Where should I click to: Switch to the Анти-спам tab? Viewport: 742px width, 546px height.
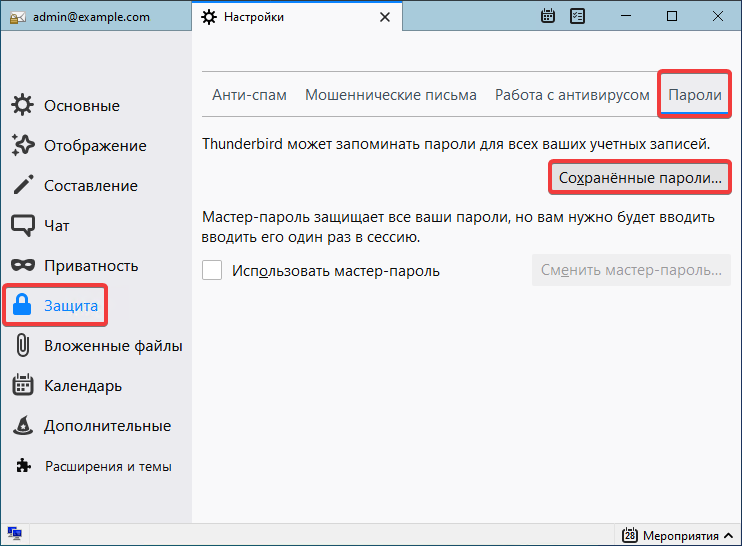249,95
